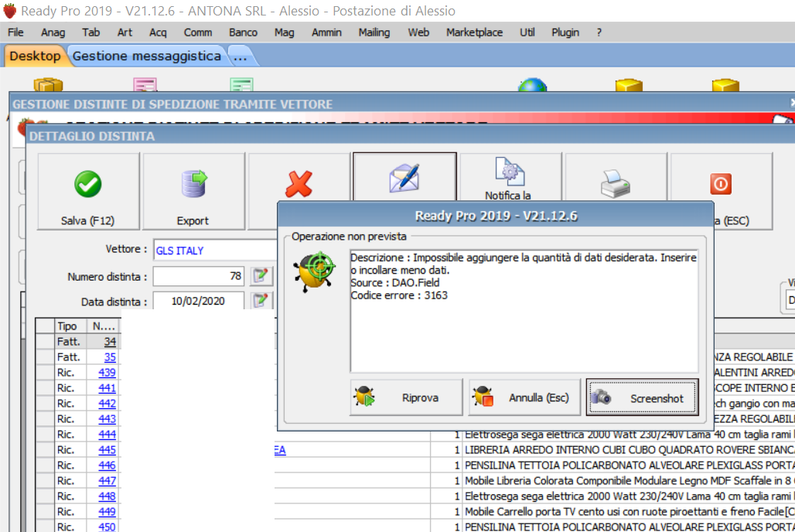
Task: Open document link 35
Action: click(x=110, y=357)
